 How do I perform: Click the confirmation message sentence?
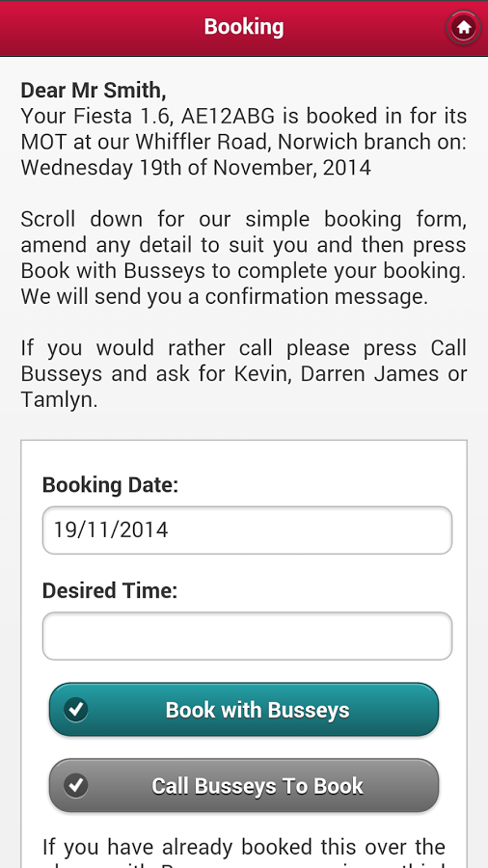coord(225,297)
